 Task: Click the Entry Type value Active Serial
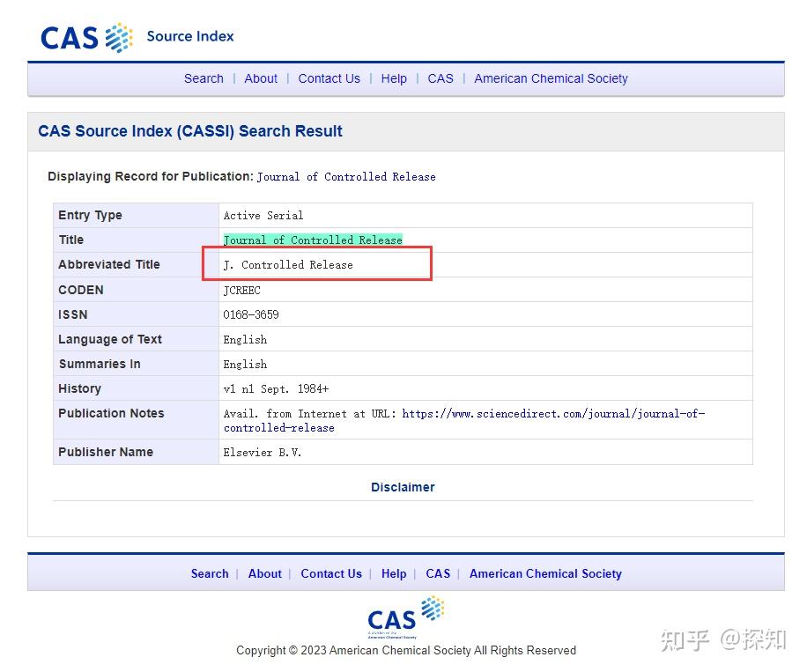(x=263, y=216)
